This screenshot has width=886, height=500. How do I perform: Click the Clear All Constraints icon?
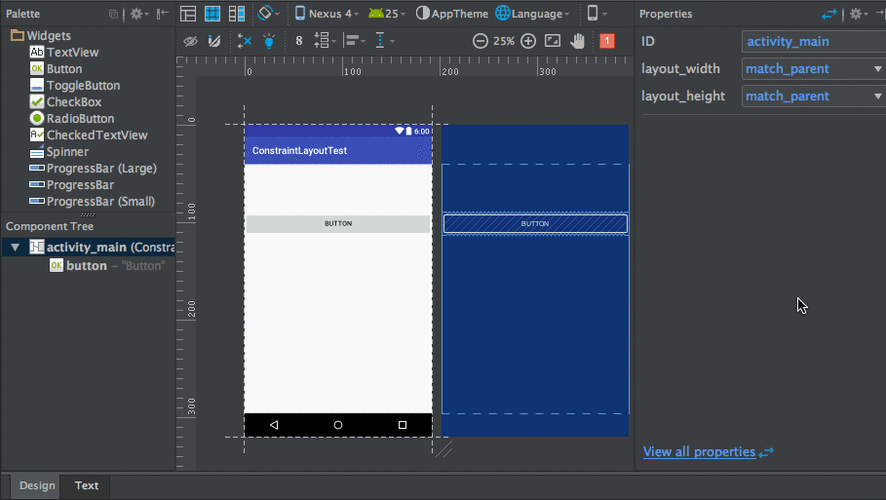click(245, 41)
